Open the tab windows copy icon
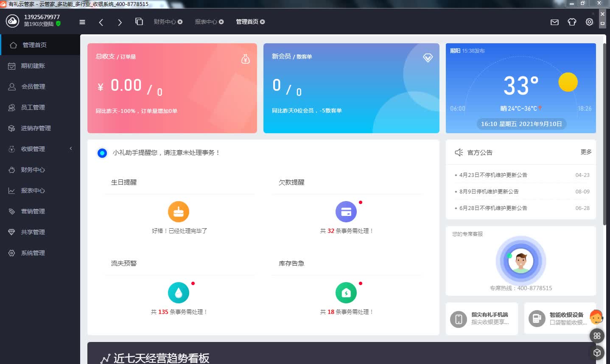Image resolution: width=610 pixels, height=364 pixels. tap(139, 22)
